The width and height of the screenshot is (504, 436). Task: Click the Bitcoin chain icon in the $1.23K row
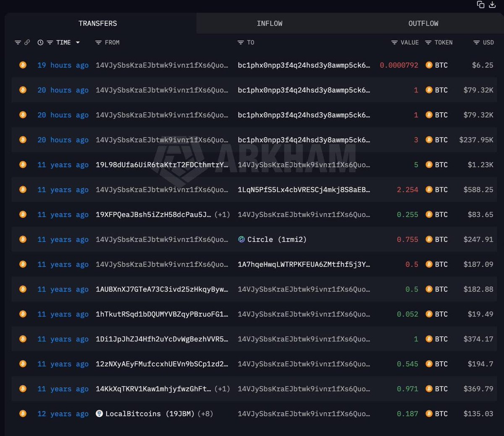pyautogui.click(x=23, y=165)
